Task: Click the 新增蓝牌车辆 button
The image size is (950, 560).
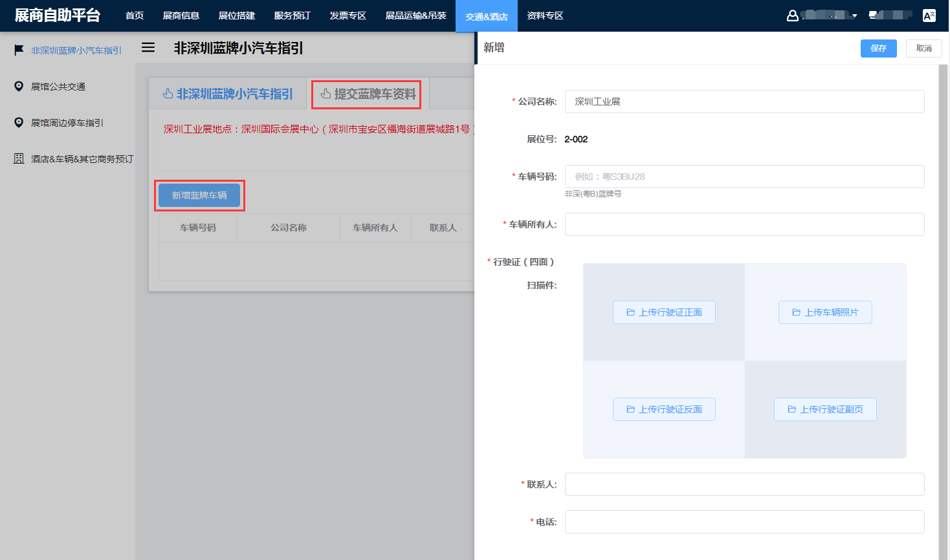Action: point(199,195)
